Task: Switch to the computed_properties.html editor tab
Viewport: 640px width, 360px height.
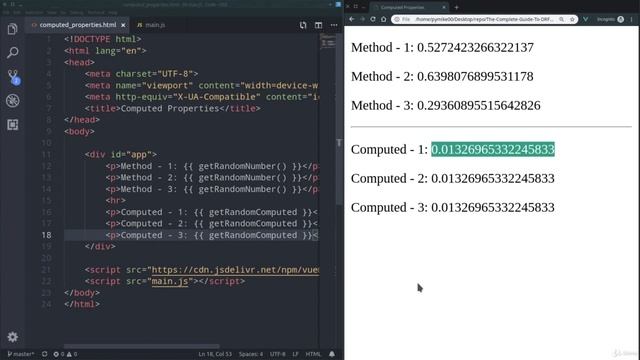Action: (79, 25)
